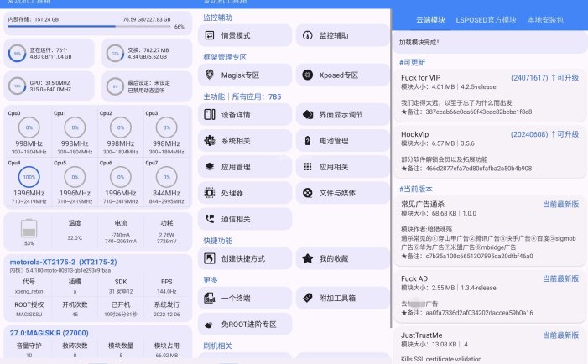588x364 pixels.
Task: Tap the Magisk专区 mask icon
Action: click(x=209, y=75)
